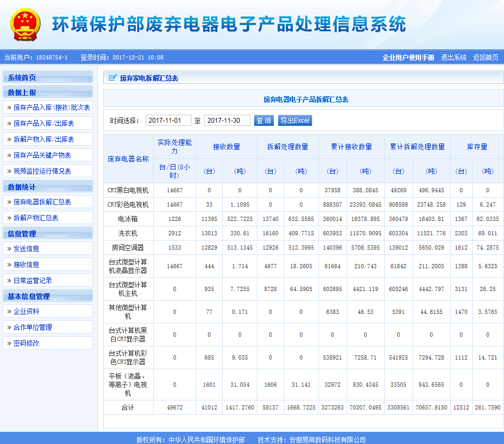
Task: Open 废弃电器拆解汇总表 under 数据统计
Action: pos(42,202)
